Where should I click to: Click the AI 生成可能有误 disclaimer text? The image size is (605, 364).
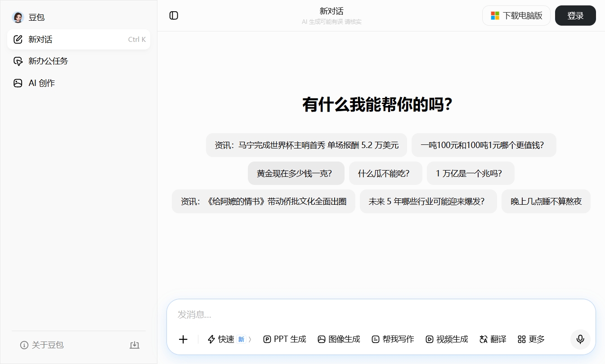pyautogui.click(x=332, y=22)
